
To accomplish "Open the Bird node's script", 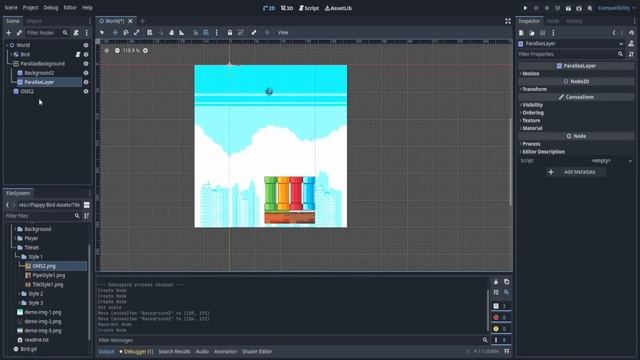I will pyautogui.click(x=78, y=54).
